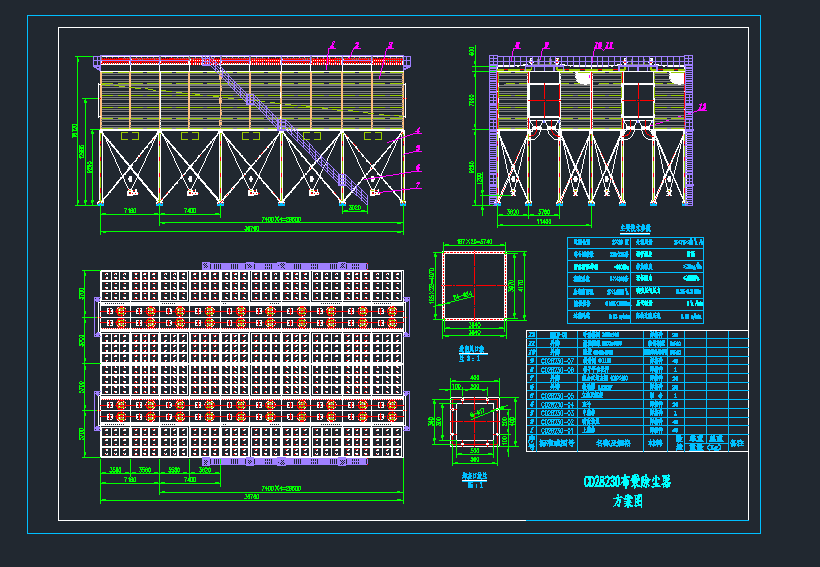Select the 方案图 subtitle text

click(x=628, y=502)
